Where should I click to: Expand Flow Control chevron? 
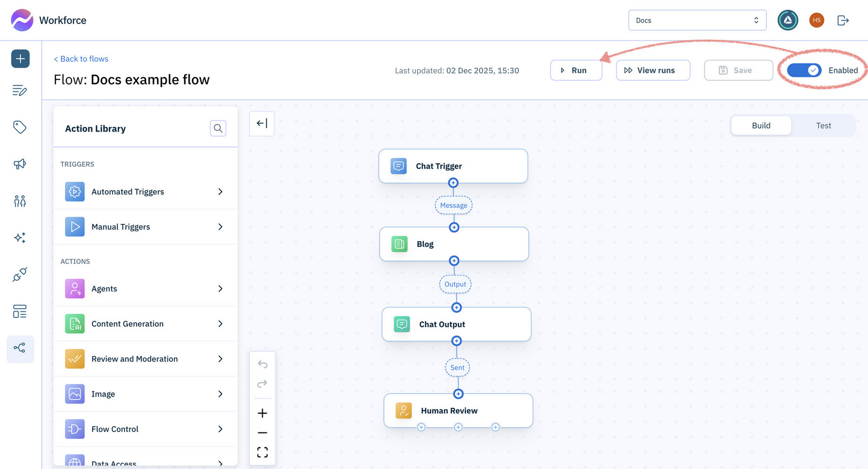tap(220, 429)
